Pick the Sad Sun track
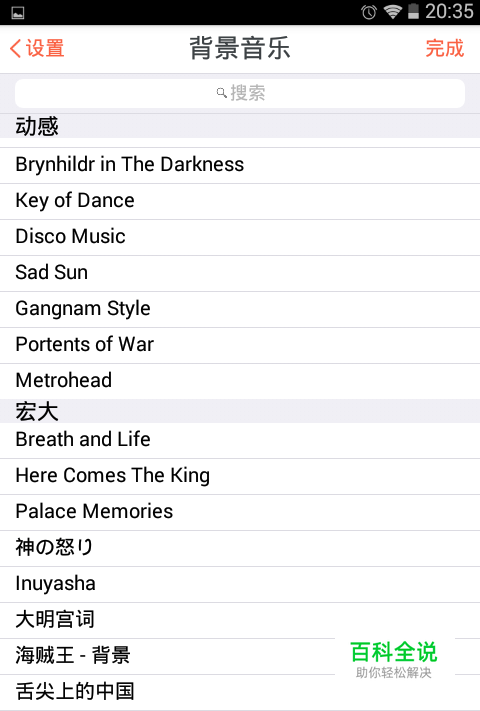This screenshot has height=711, width=480. click(x=240, y=273)
